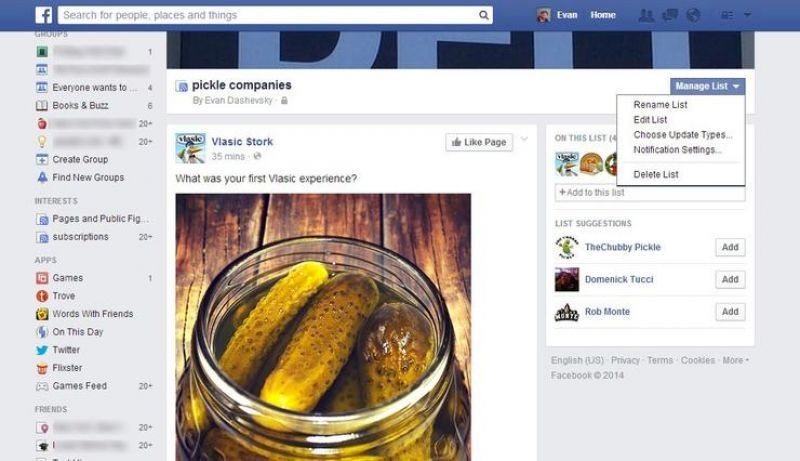Add TheChubby Pickle to the list
Viewport: 800px width, 461px height.
(730, 247)
